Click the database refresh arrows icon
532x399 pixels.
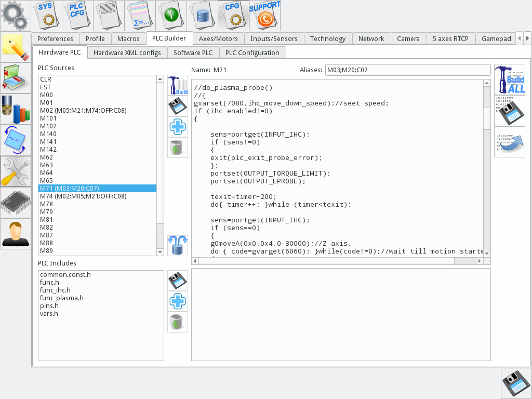pyautogui.click(x=178, y=245)
